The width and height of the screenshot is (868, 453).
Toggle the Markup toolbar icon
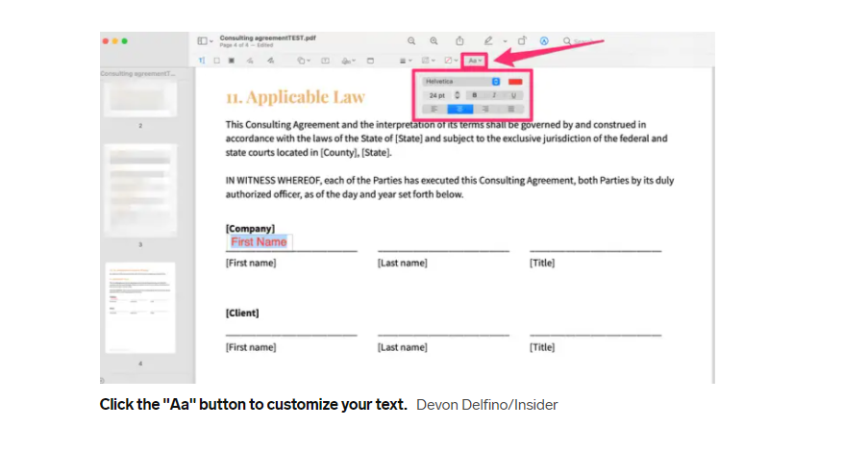pyautogui.click(x=544, y=41)
